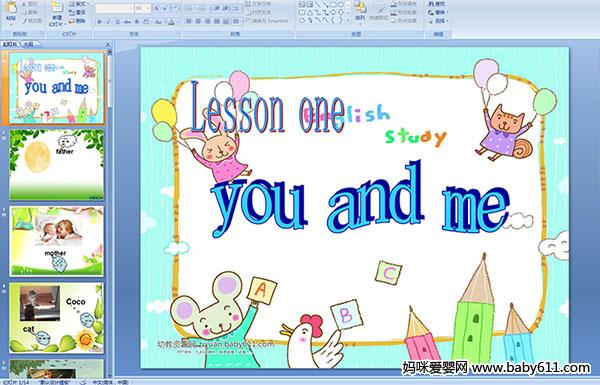Toggle Bold formatting

[99, 22]
